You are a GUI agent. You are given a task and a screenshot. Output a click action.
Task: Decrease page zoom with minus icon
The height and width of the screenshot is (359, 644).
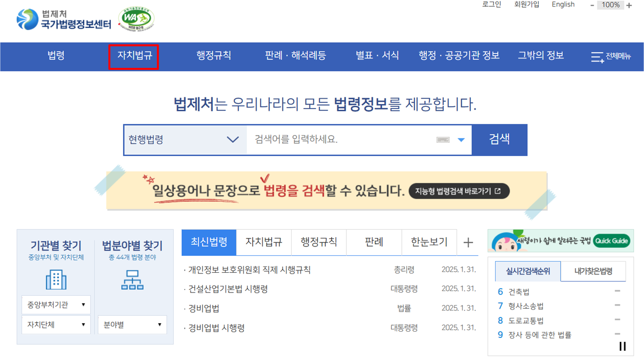tap(592, 5)
